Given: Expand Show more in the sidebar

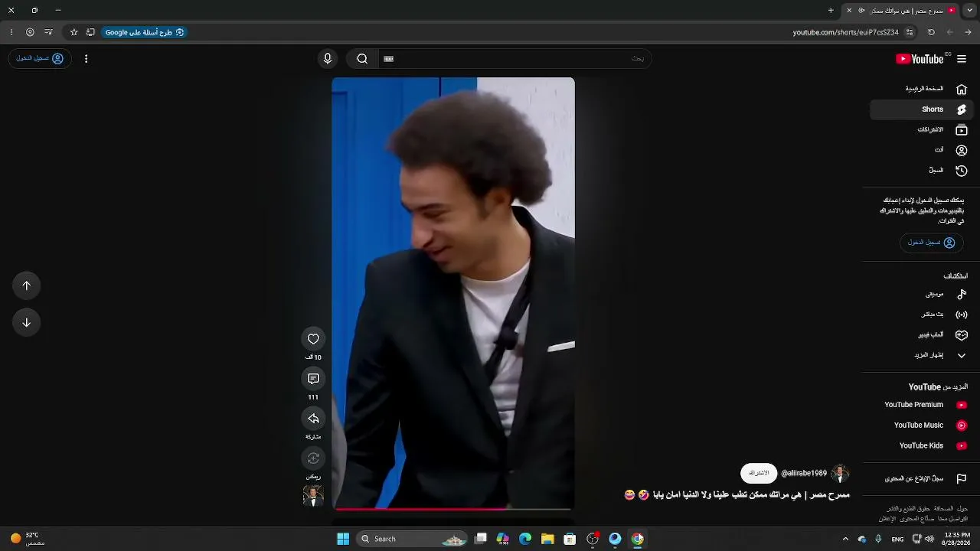Looking at the screenshot, I should pos(921,355).
